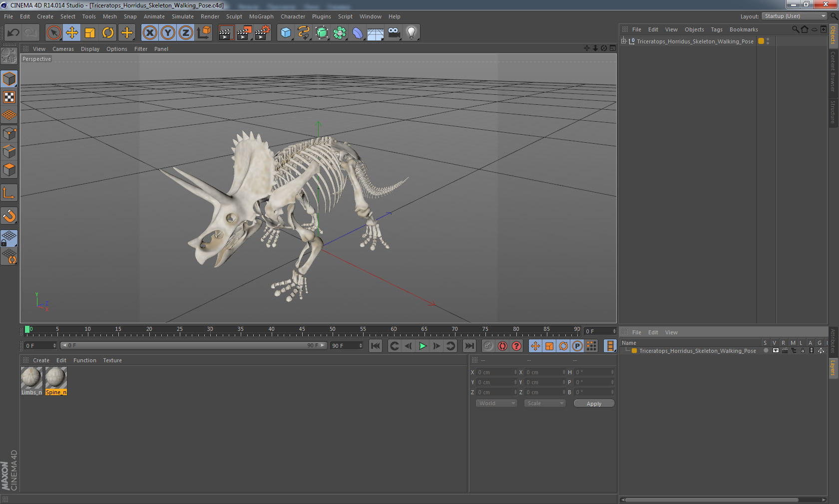Toggle the locked workplane icon
The height and width of the screenshot is (504, 839).
(9, 238)
